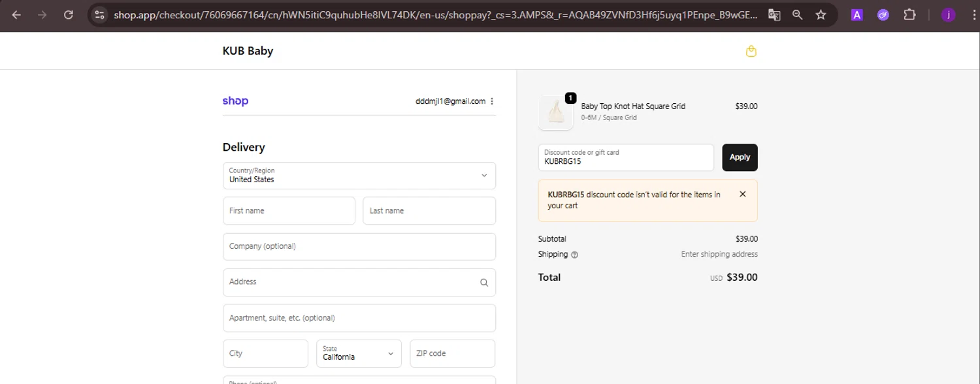This screenshot has width=980, height=384.
Task: Click the Total amount $39.00
Action: pos(742,278)
